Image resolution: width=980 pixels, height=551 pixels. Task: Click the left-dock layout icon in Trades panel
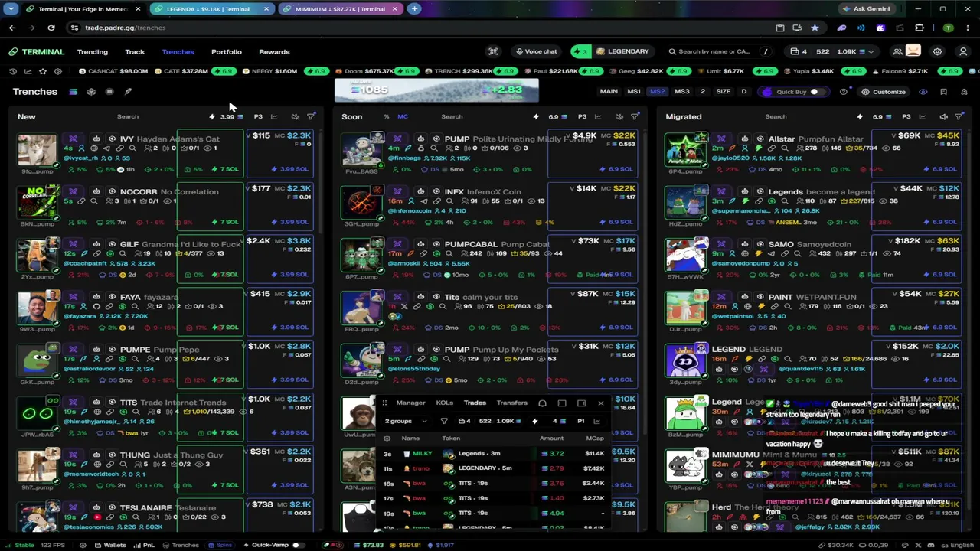pos(562,403)
